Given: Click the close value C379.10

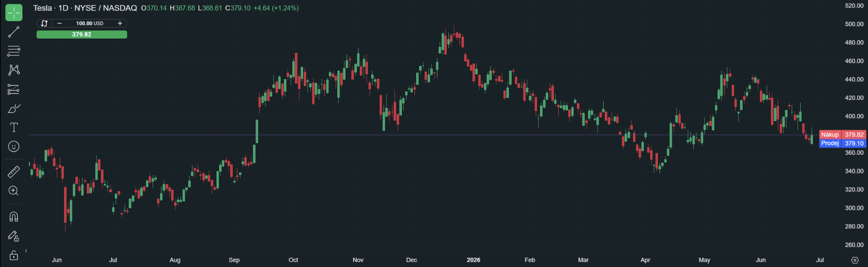Looking at the screenshot, I should click(238, 8).
